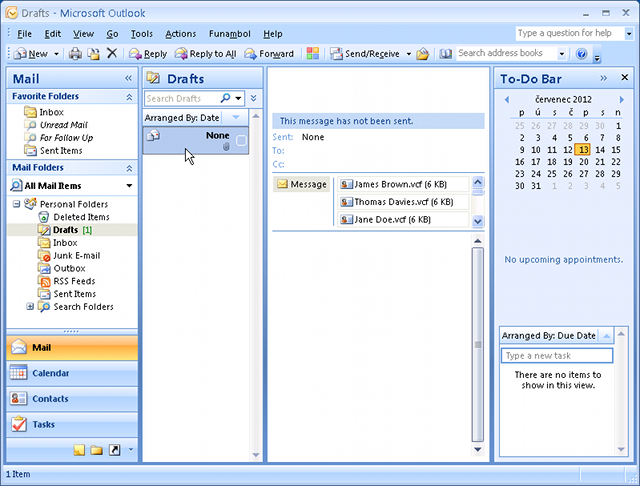Open the Categorize color squares icon
This screenshot has width=640, height=486.
coord(312,54)
